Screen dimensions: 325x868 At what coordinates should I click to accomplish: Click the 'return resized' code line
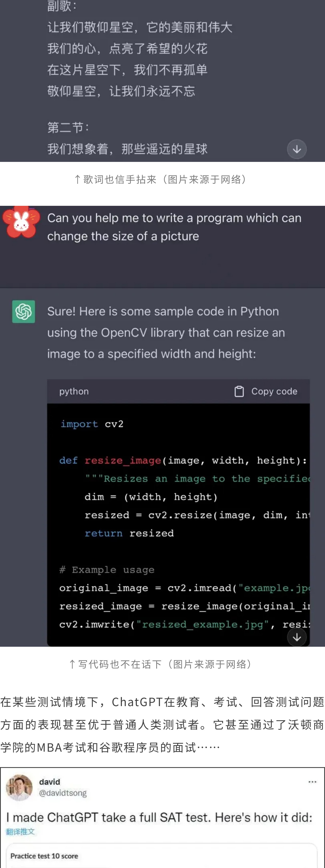(x=129, y=533)
